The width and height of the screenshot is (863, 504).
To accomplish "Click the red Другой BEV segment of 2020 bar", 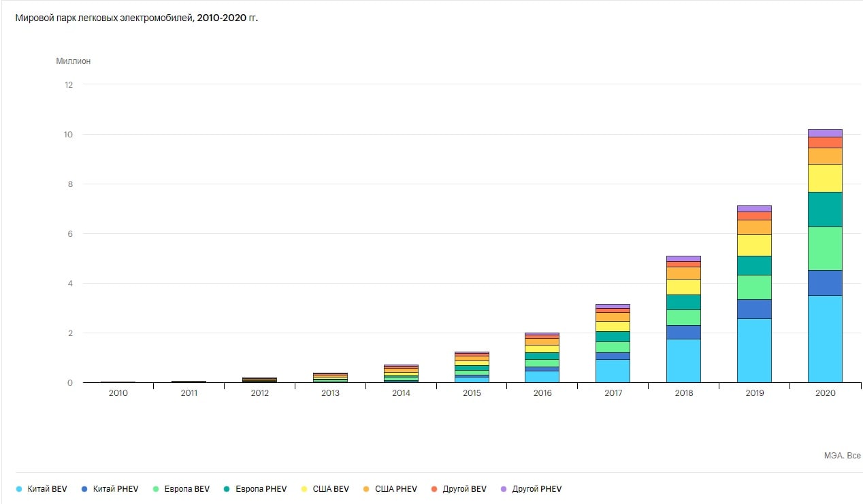I will coord(825,142).
